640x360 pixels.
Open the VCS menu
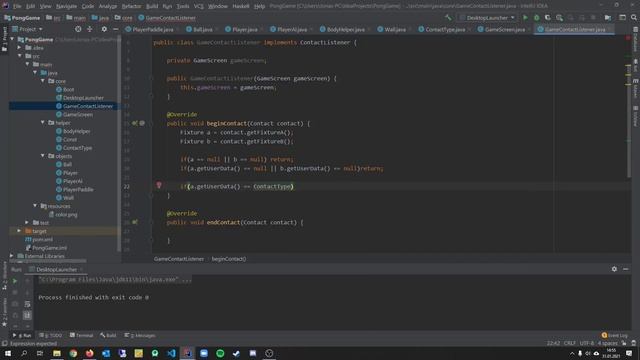(x=199, y=6)
